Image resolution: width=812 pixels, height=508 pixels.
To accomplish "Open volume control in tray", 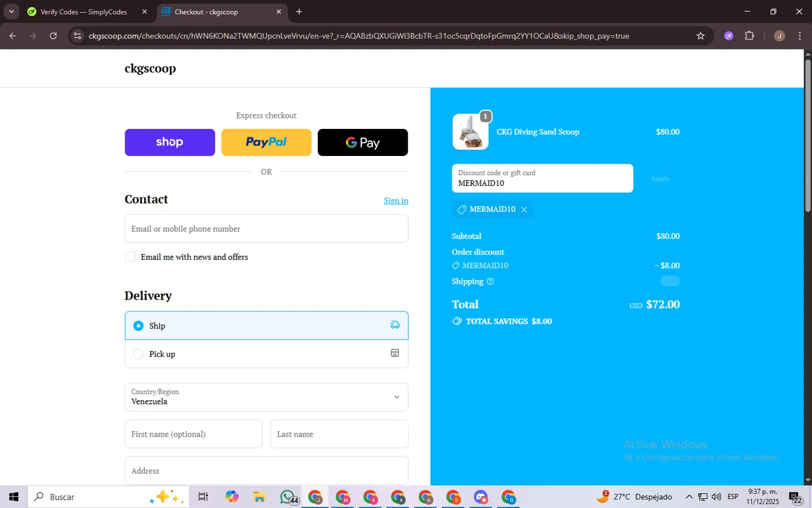I will pos(716,497).
